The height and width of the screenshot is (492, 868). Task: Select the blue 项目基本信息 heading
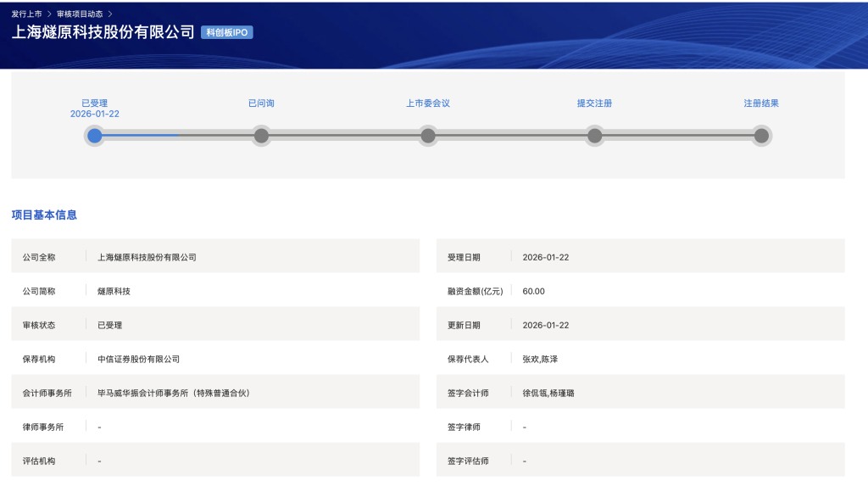coord(45,215)
